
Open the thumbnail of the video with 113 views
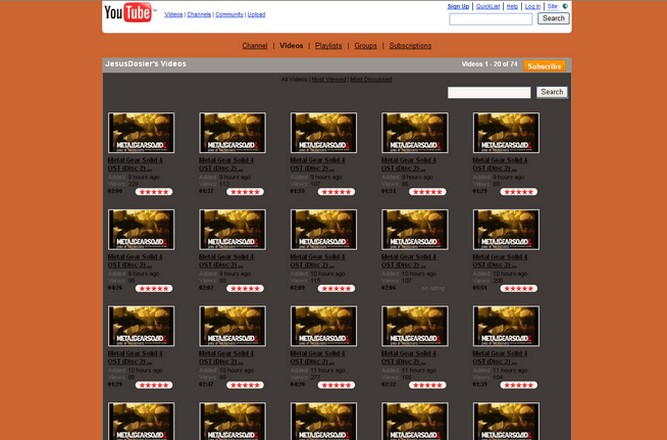click(232, 133)
